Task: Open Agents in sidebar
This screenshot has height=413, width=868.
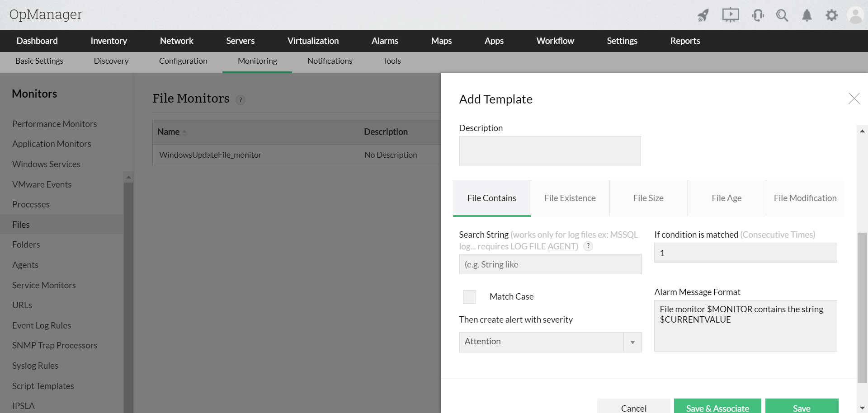Action: coord(25,265)
